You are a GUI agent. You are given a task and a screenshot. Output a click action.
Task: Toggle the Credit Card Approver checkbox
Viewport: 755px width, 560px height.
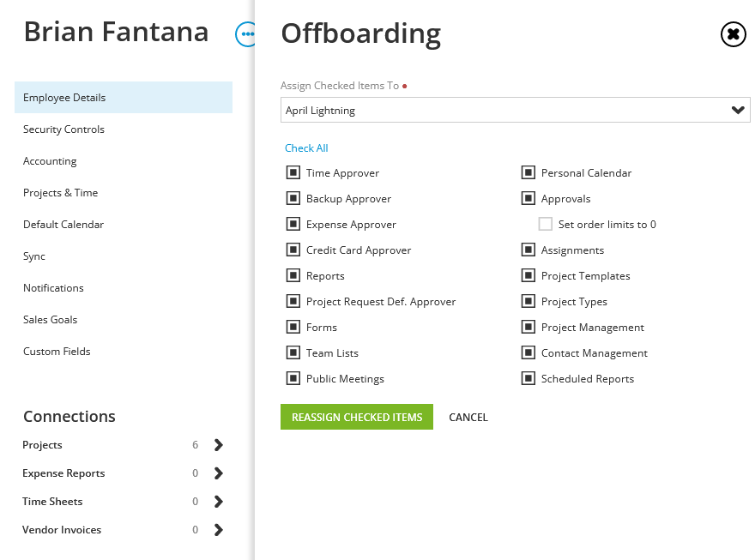click(293, 250)
